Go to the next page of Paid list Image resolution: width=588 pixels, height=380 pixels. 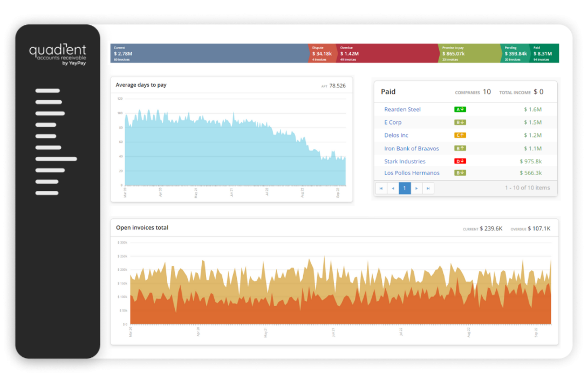click(416, 188)
